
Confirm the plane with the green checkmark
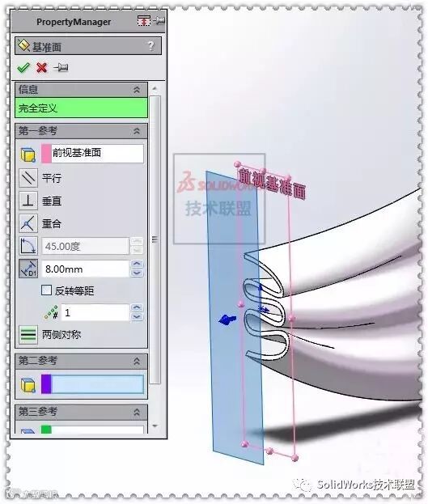pos(23,68)
